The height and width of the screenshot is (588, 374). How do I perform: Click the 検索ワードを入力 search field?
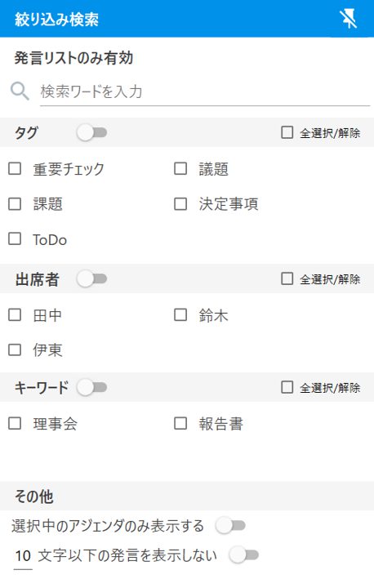coord(205,91)
